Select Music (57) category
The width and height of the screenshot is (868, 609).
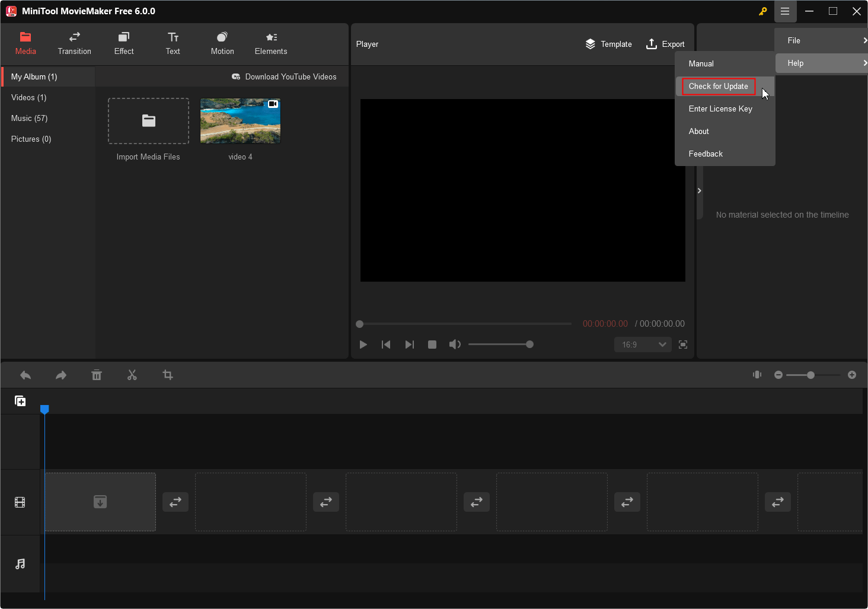[x=48, y=118]
